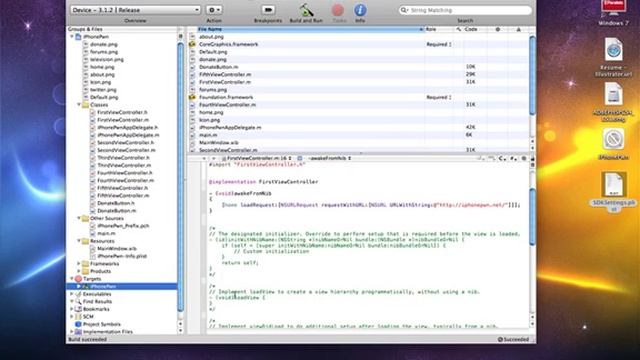
Task: Click the editor back navigation arrow
Action: [x=204, y=158]
